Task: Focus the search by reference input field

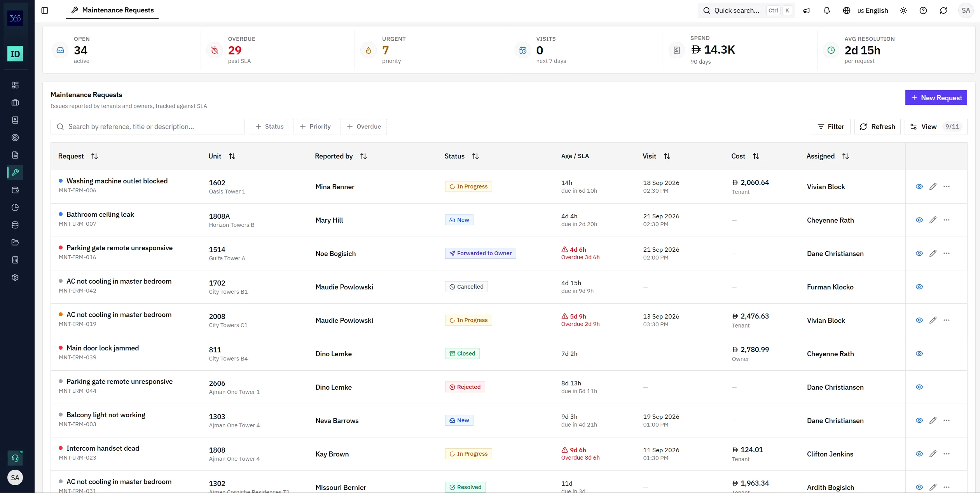Action: click(x=148, y=127)
